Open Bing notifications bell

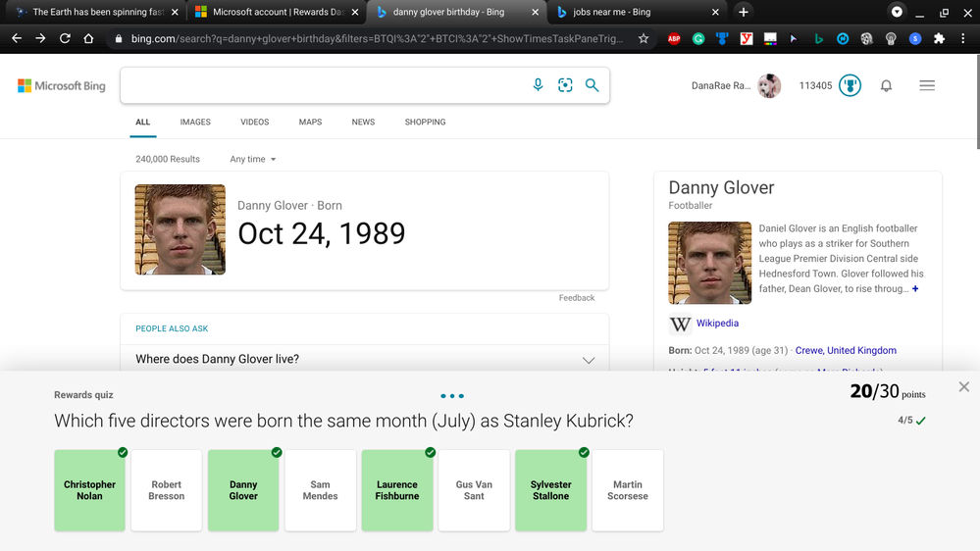pos(886,85)
